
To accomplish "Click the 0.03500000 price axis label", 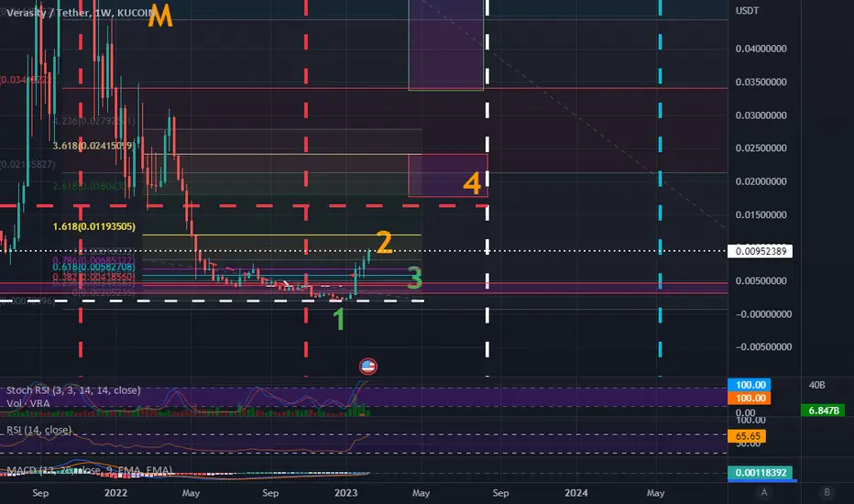I will coord(761,82).
